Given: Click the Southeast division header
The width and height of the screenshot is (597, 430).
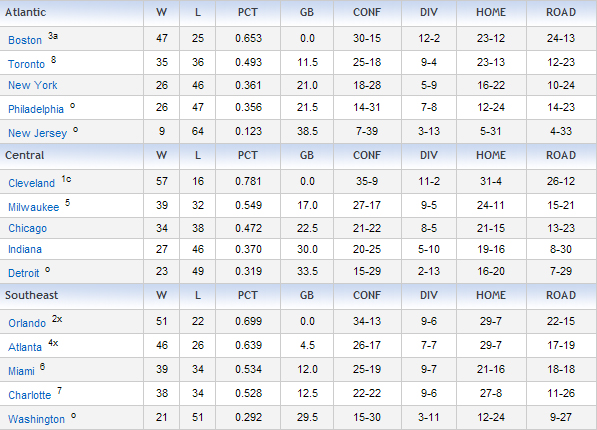Looking at the screenshot, I should pos(31,295).
